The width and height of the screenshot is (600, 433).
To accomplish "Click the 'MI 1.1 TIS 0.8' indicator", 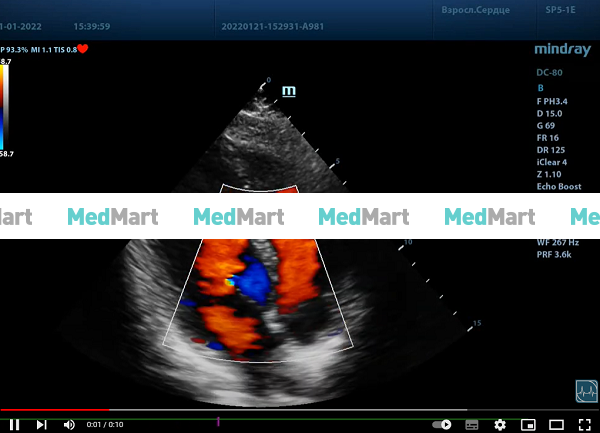I will click(x=54, y=50).
